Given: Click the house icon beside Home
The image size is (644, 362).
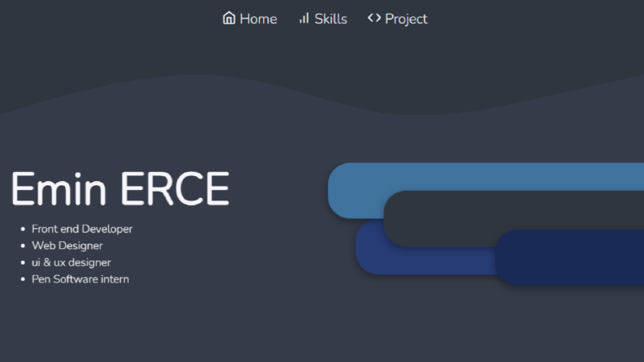Looking at the screenshot, I should [x=229, y=18].
